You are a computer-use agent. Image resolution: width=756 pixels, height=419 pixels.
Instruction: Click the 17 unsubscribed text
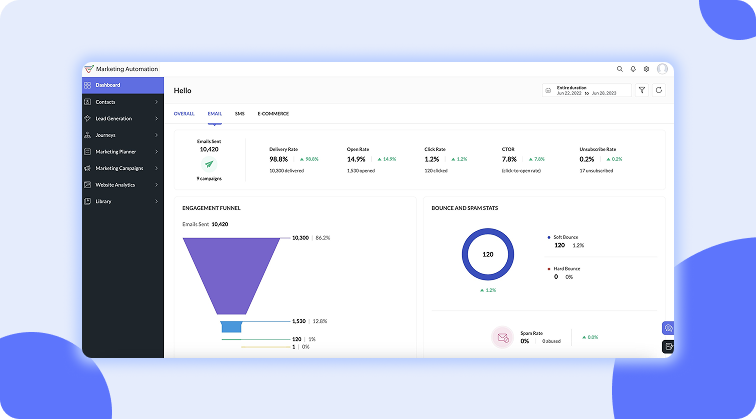click(x=596, y=171)
